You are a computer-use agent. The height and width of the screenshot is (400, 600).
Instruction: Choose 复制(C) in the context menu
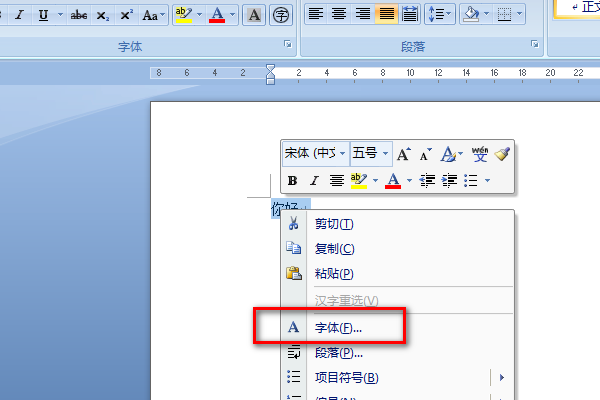tap(398, 248)
